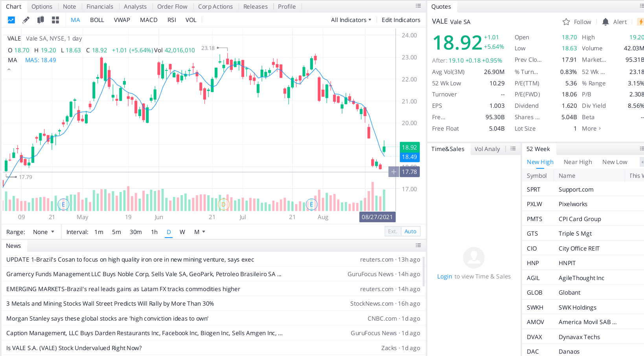
Task: Click the Alert bell icon
Action: [605, 22]
